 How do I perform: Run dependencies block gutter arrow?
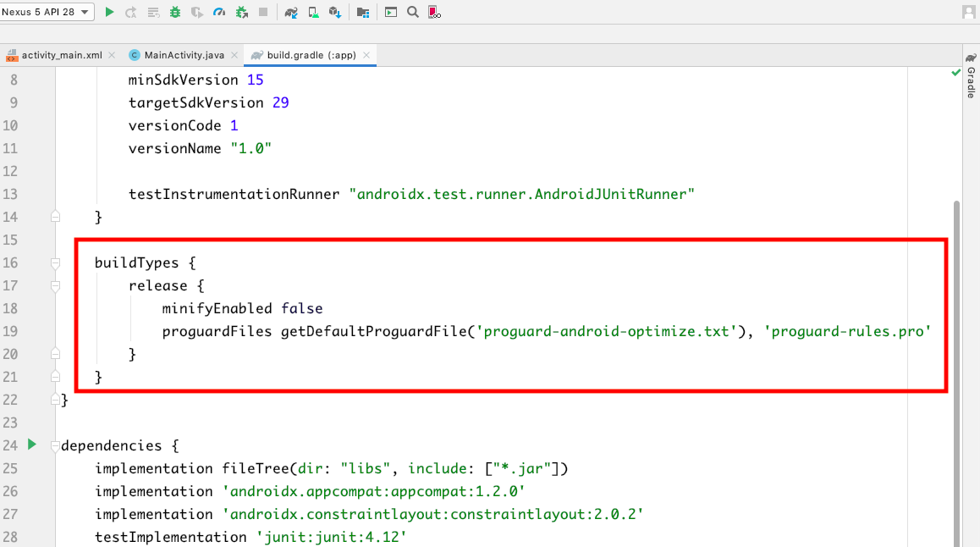(32, 445)
